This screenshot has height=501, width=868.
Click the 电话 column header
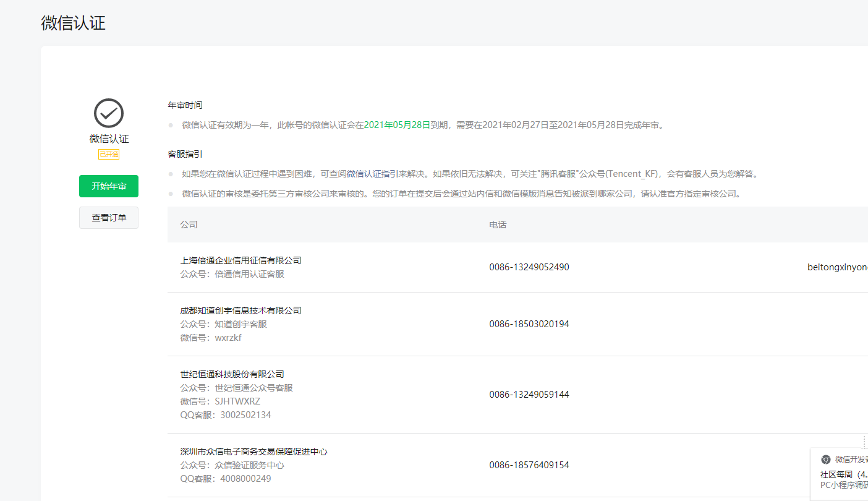click(498, 225)
